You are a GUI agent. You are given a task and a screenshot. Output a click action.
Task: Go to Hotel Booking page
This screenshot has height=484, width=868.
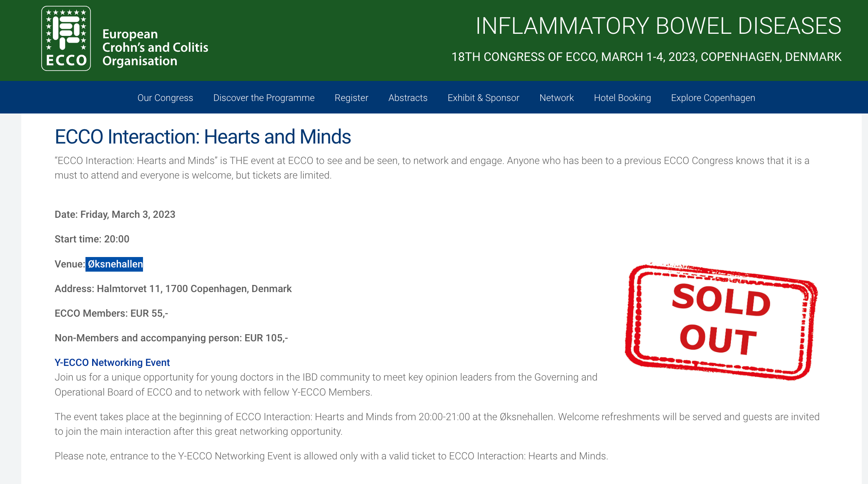coord(622,98)
